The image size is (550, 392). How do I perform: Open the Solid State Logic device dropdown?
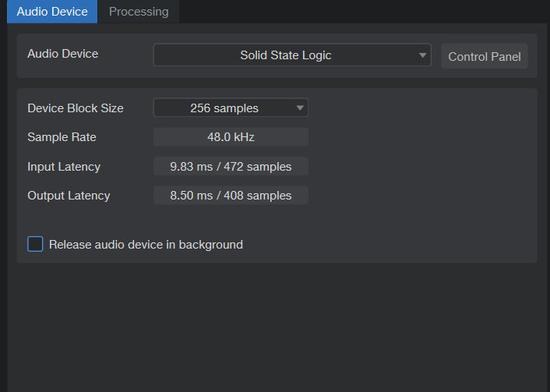pyautogui.click(x=285, y=55)
